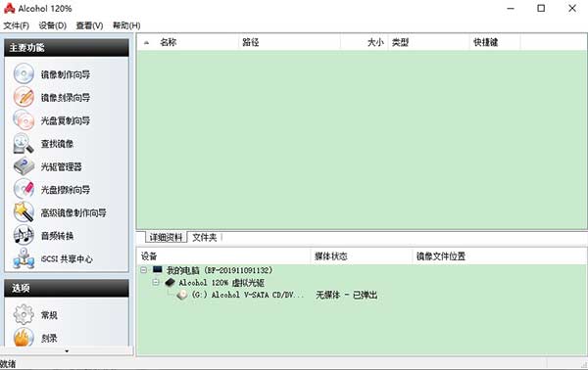Open the 设备(D) menu

(53, 25)
